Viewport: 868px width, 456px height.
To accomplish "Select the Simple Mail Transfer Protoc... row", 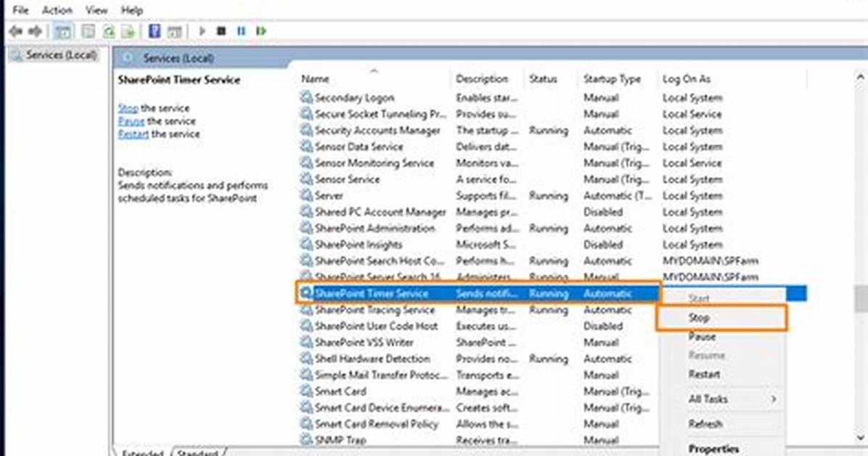I will [479, 375].
